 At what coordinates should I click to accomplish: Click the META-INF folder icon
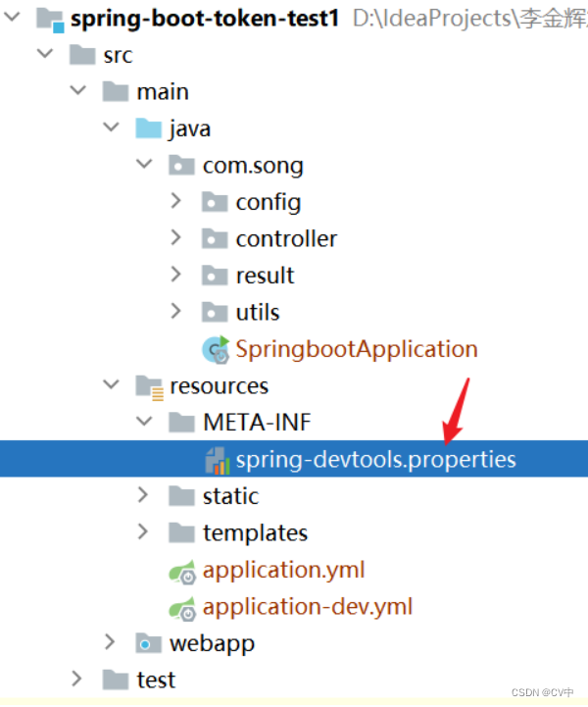pos(181,423)
